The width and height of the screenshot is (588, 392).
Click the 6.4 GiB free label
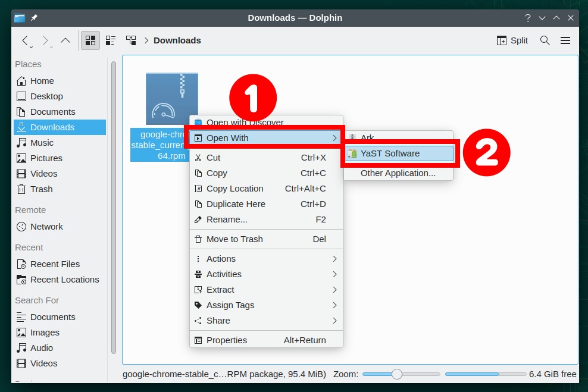point(552,374)
